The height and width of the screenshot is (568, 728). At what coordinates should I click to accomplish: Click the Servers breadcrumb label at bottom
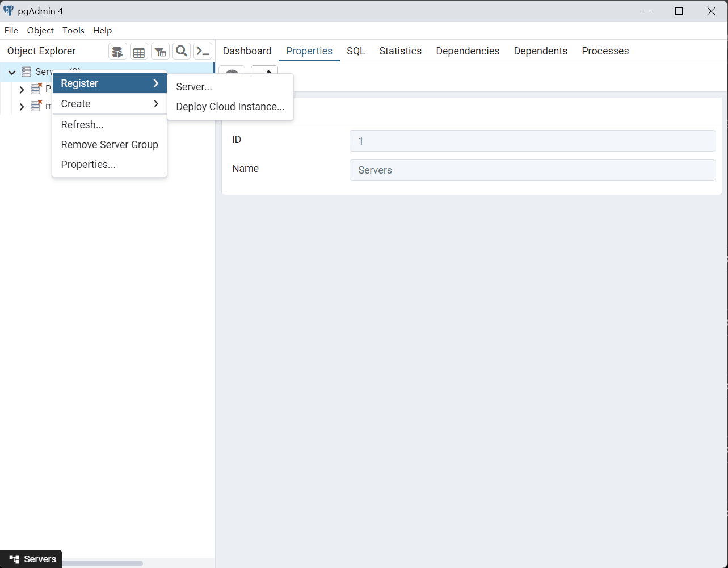click(40, 559)
